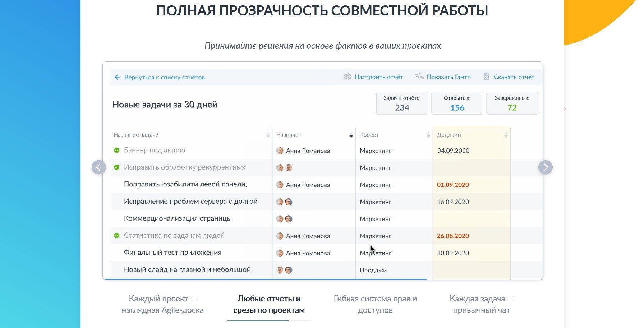The width and height of the screenshot is (644, 328).
Task: Advance carousel with right arrow
Action: [545, 167]
